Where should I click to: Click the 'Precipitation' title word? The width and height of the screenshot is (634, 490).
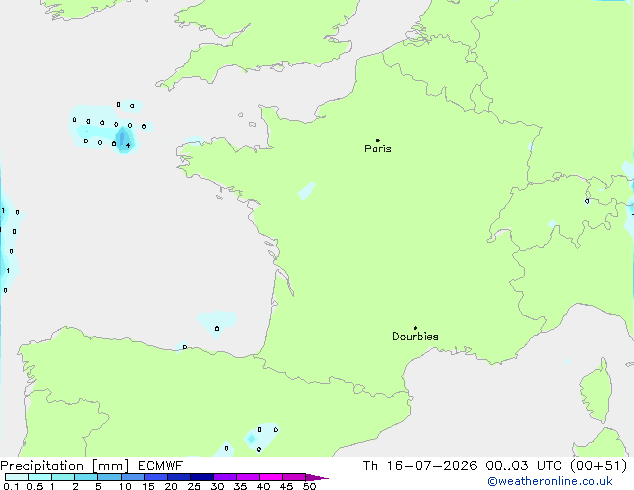(42, 466)
